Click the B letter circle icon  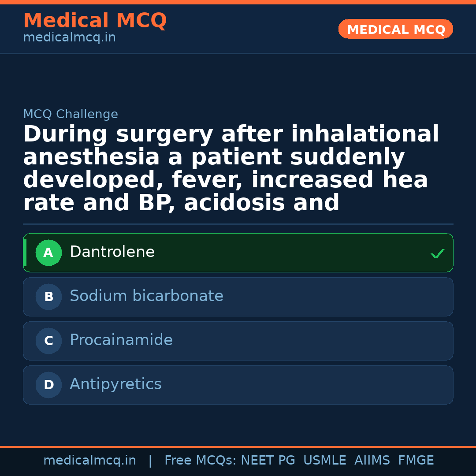pos(48,297)
